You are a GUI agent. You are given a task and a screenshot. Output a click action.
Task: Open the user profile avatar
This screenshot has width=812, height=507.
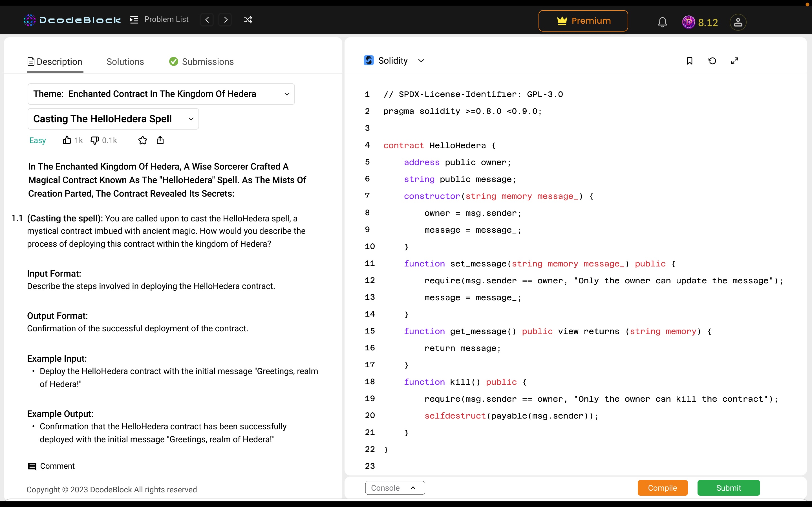(x=738, y=22)
